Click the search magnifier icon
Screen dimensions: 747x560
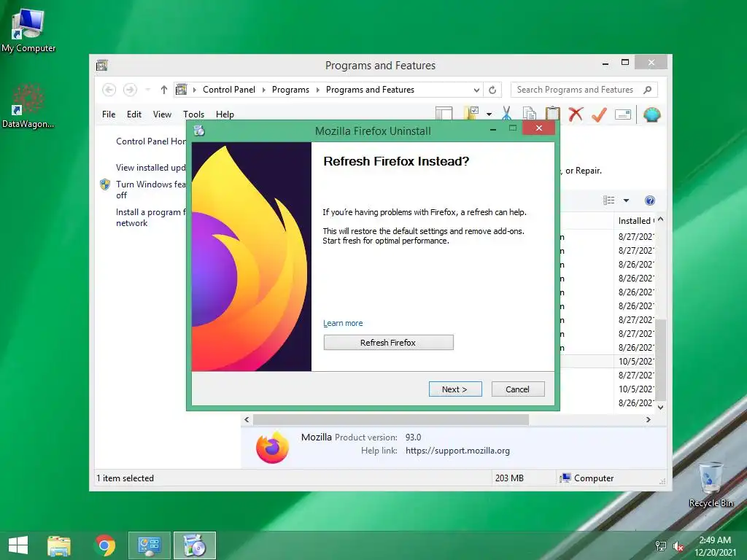(648, 90)
